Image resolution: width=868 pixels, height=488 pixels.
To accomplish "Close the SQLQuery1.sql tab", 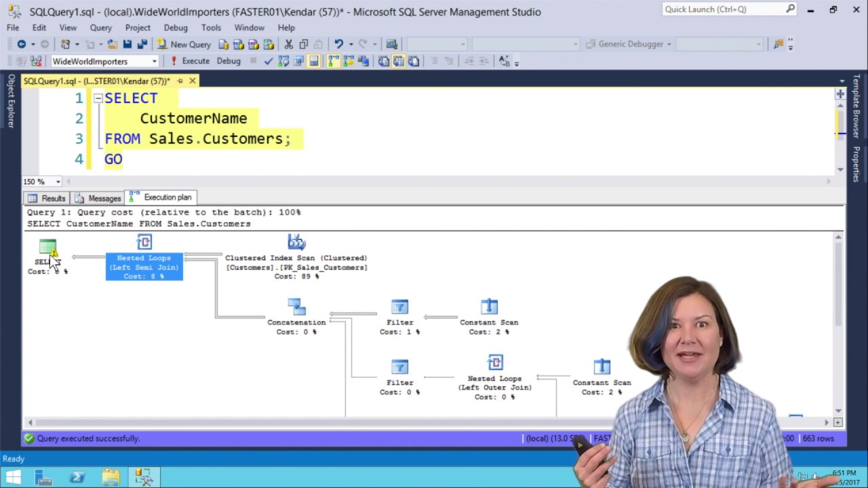I will point(193,81).
